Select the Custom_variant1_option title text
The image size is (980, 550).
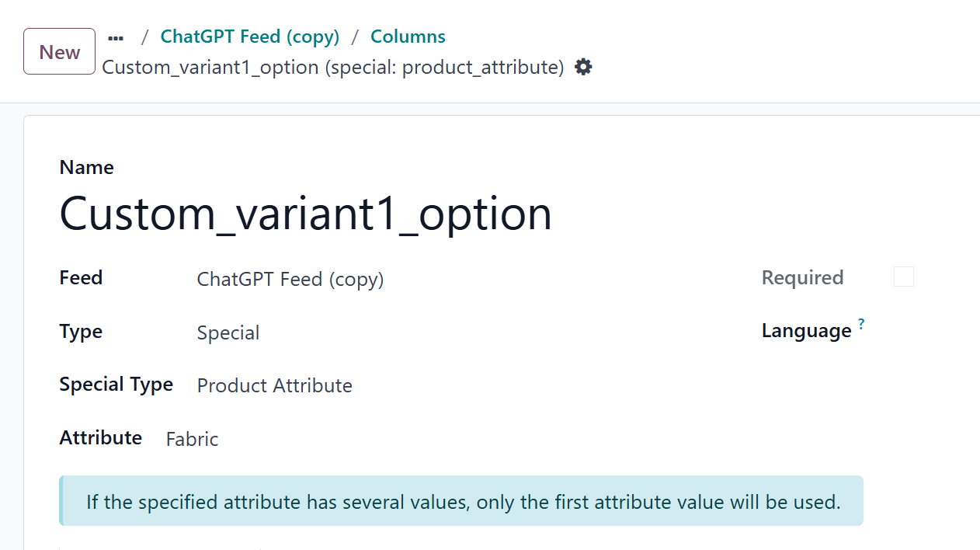(x=305, y=214)
